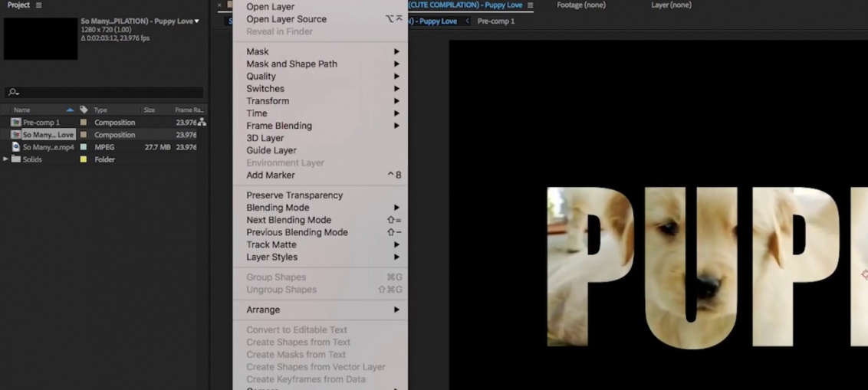
Task: Click the Pre-comp 1 composition icon
Action: point(16,123)
